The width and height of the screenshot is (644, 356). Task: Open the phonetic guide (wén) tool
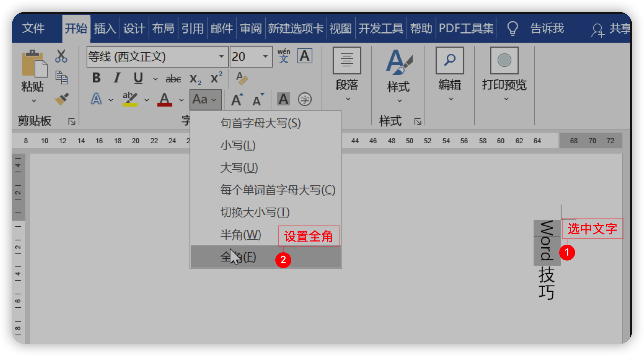[283, 56]
